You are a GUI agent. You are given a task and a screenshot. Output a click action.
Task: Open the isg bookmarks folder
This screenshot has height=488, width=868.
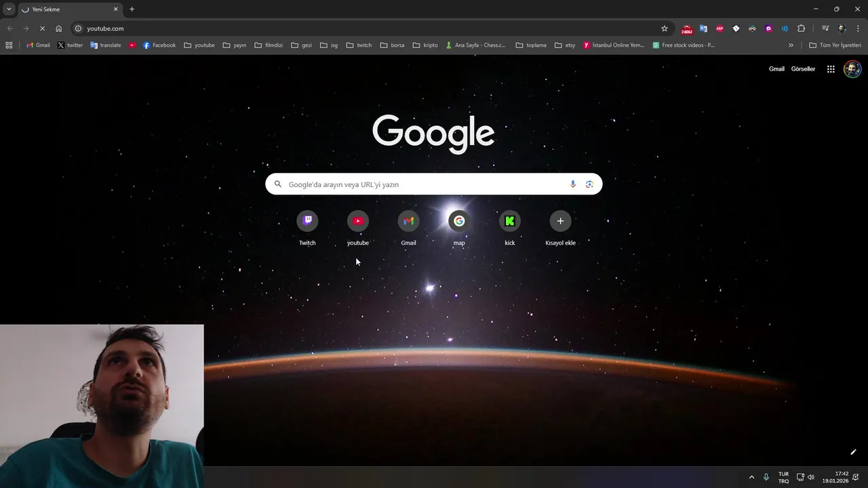tap(329, 45)
